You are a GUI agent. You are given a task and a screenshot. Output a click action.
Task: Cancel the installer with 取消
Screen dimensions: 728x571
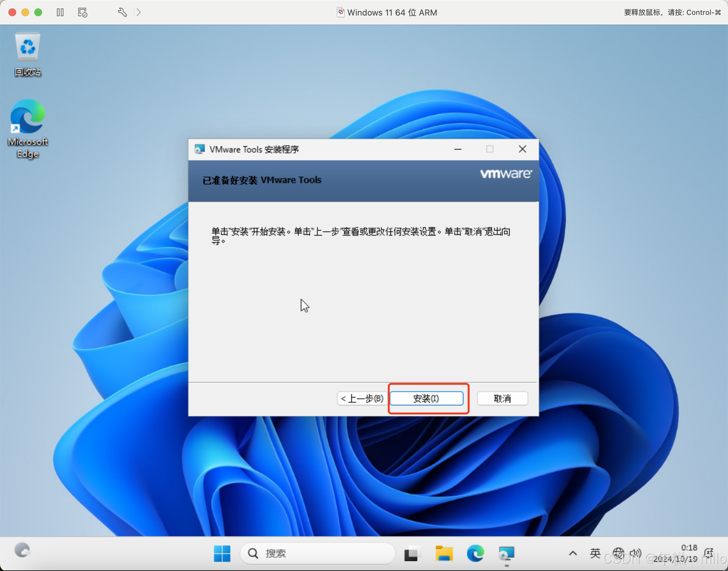(502, 398)
